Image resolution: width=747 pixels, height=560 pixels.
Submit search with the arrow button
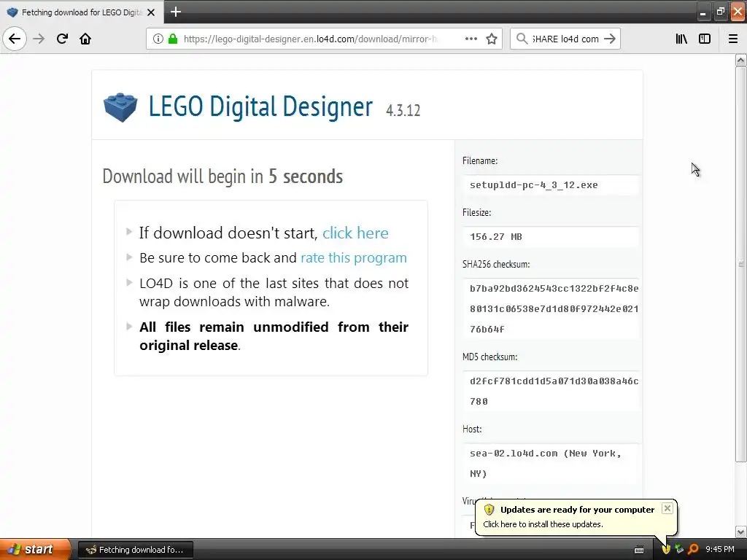click(610, 39)
